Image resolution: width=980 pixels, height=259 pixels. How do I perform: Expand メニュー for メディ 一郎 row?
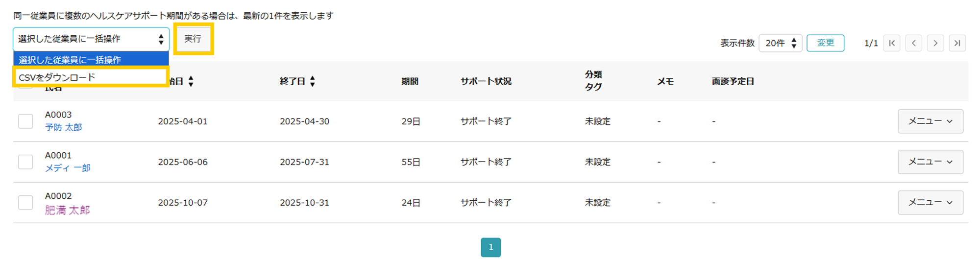[930, 162]
